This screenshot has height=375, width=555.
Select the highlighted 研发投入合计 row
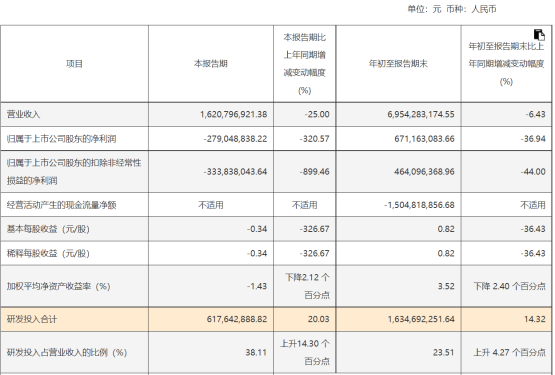[x=276, y=319]
